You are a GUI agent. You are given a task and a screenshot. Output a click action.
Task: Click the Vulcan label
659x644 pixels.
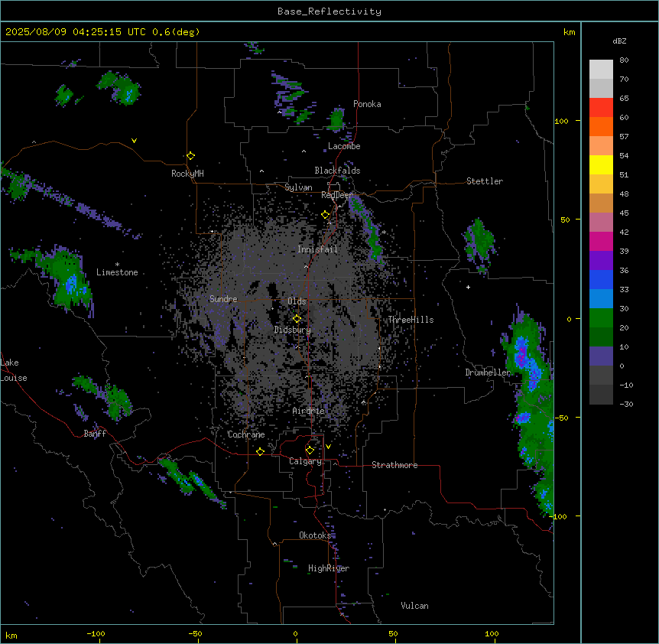(x=415, y=606)
